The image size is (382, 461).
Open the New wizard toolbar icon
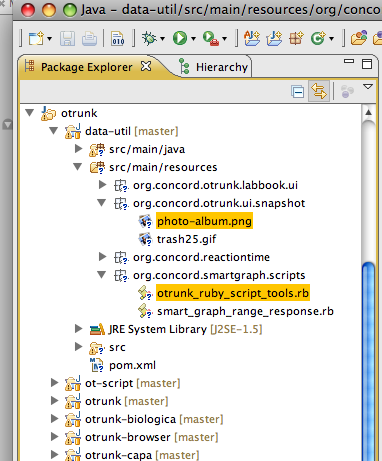tap(36, 39)
